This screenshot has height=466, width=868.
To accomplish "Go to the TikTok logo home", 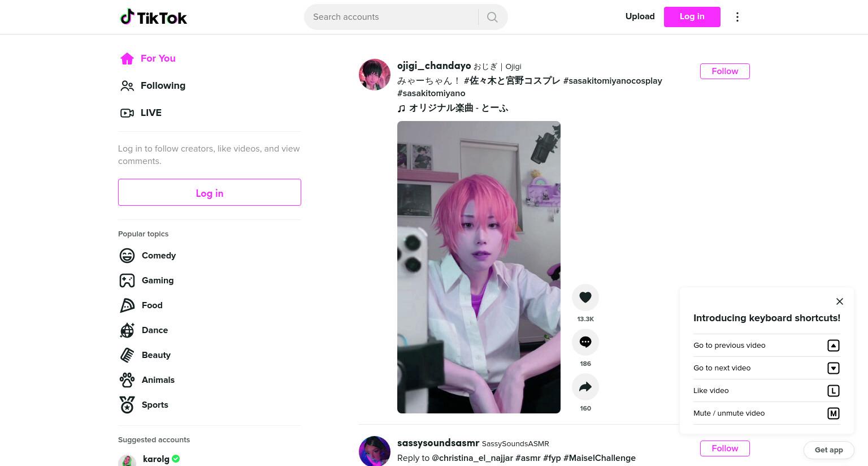I will [153, 17].
